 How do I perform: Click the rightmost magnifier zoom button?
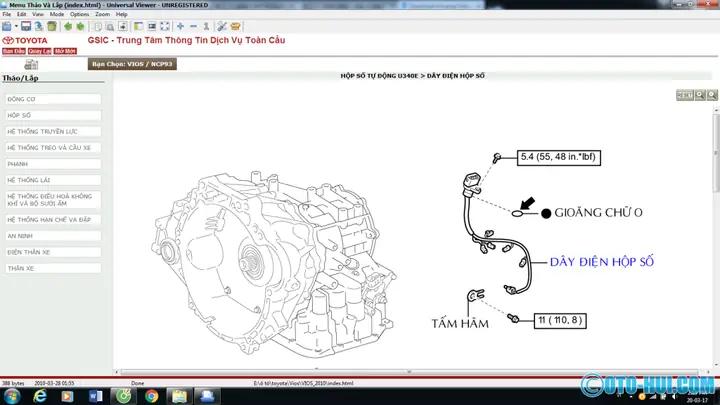(x=712, y=95)
